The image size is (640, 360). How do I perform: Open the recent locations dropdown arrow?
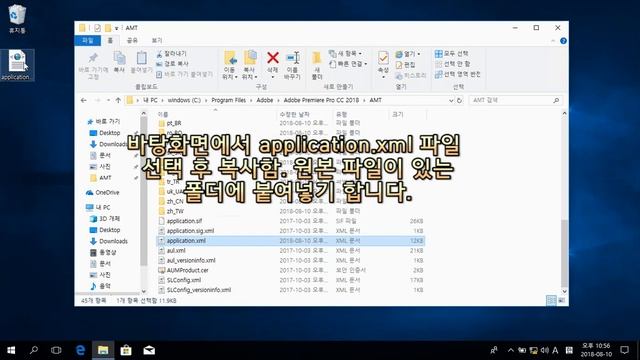[x=108, y=100]
